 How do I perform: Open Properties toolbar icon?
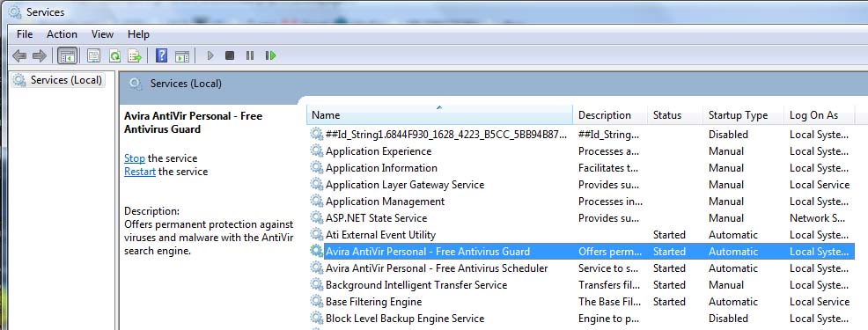tap(93, 55)
